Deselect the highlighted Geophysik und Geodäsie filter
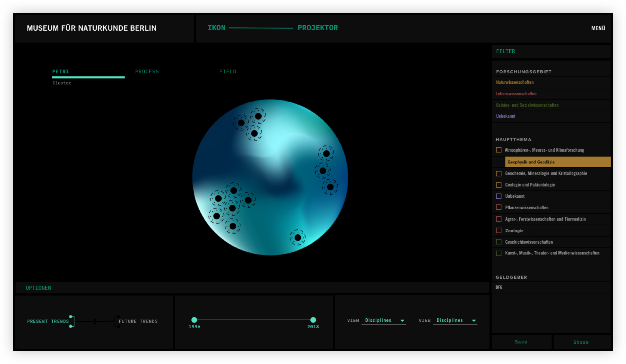 point(557,162)
